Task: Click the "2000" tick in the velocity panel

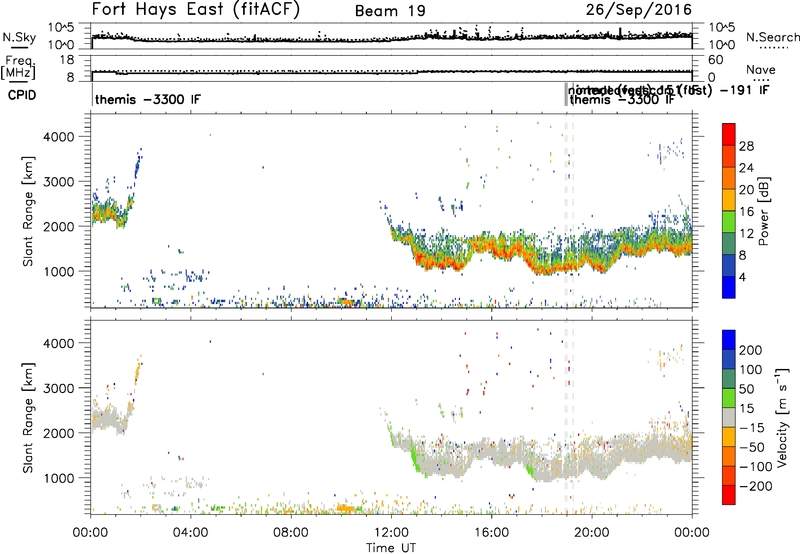Action: click(58, 433)
